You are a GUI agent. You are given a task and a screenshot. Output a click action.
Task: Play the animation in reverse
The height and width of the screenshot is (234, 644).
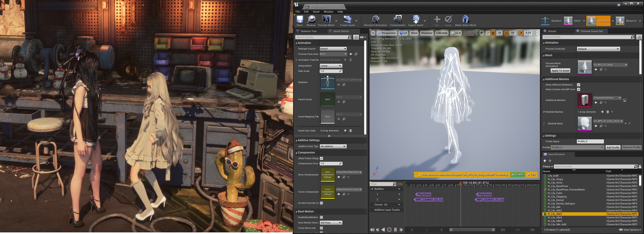(383, 230)
